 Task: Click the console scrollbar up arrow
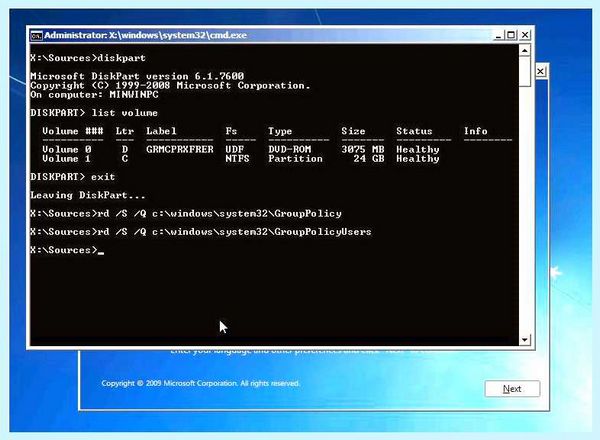pos(525,51)
